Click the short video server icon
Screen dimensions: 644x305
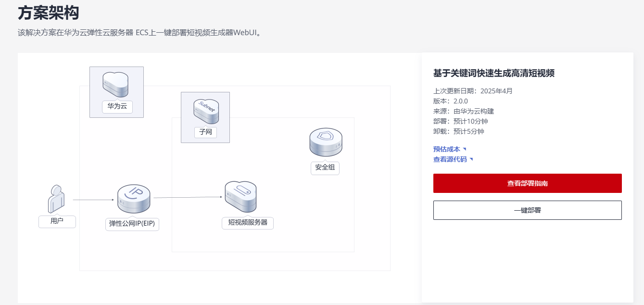point(240,197)
